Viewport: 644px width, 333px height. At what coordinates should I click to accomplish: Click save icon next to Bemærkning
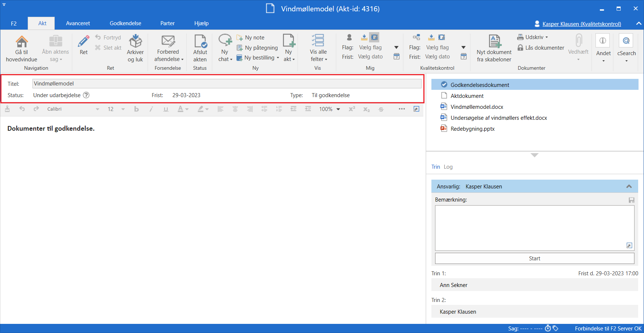tap(632, 200)
